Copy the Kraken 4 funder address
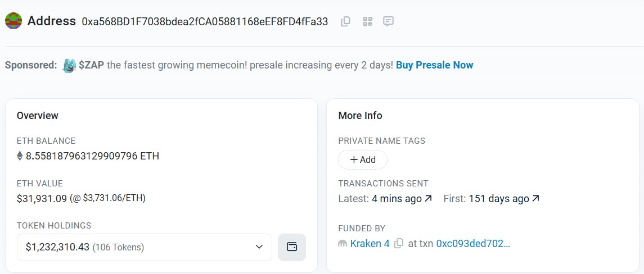This screenshot has height=274, width=644. pos(398,244)
